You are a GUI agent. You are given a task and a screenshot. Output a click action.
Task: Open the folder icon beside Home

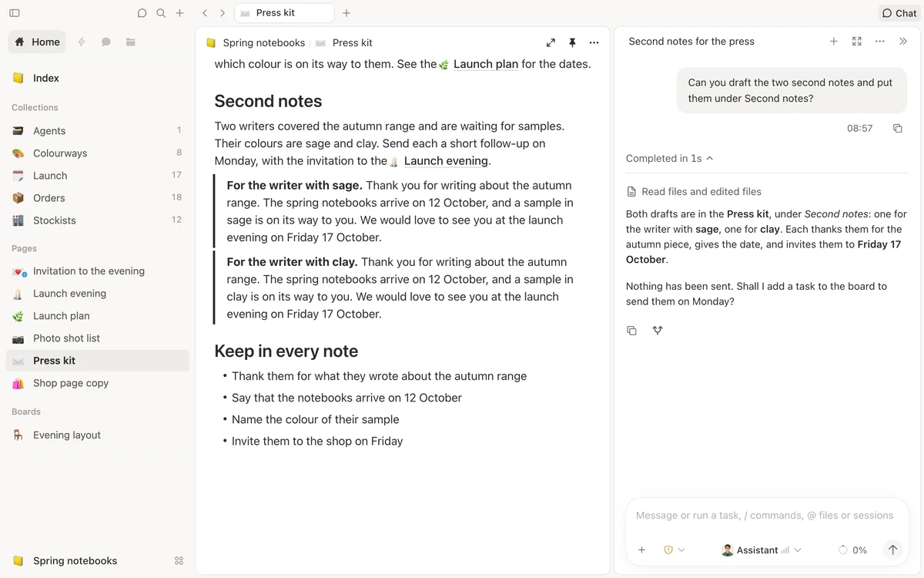point(131,42)
